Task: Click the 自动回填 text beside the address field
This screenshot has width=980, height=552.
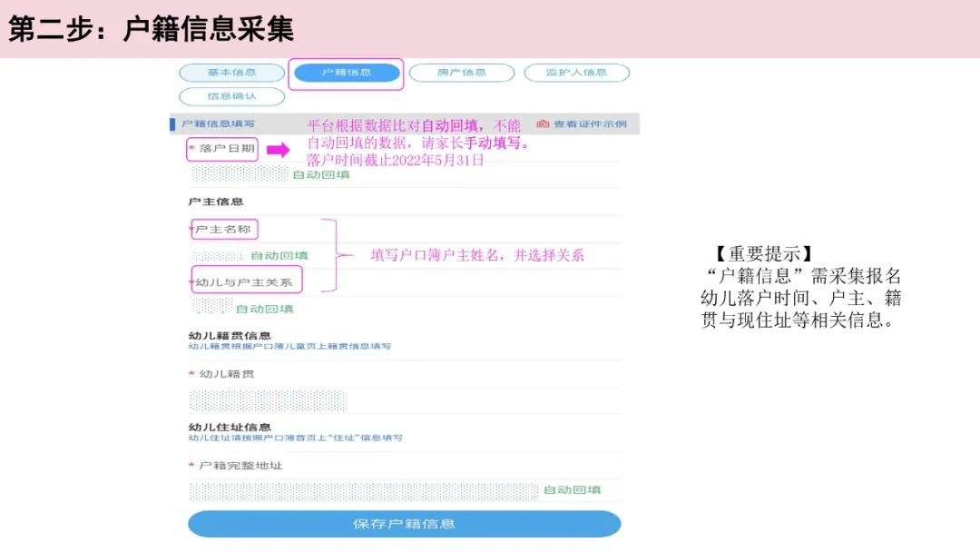Action: tap(572, 490)
